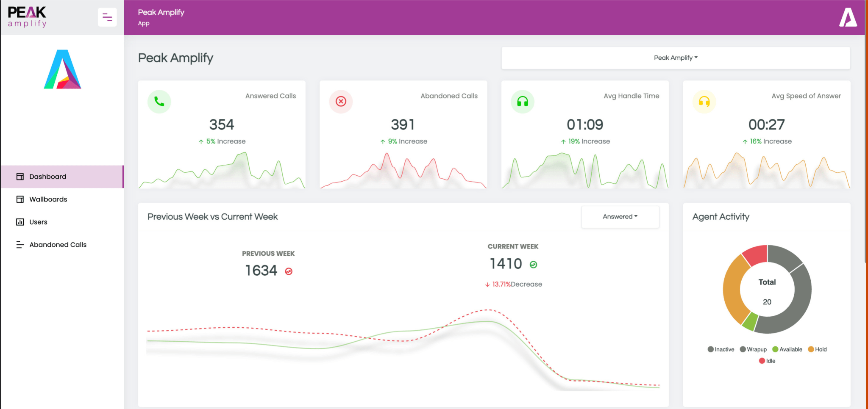
Task: Click the Peak Amplify logo in the top-right corner
Action: click(848, 17)
